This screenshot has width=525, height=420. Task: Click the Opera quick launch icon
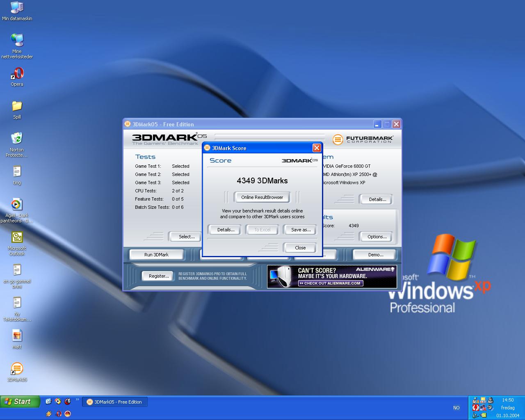pos(58,413)
